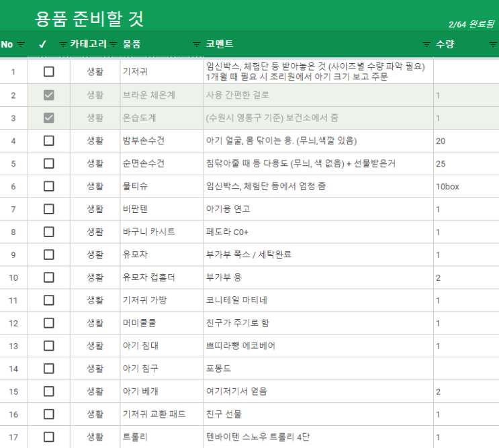Tick the 머미쿨쿨 checkbox
The width and height of the screenshot is (499, 448).
coord(48,323)
